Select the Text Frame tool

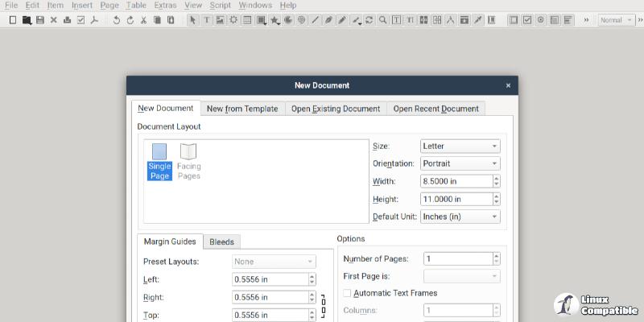206,20
